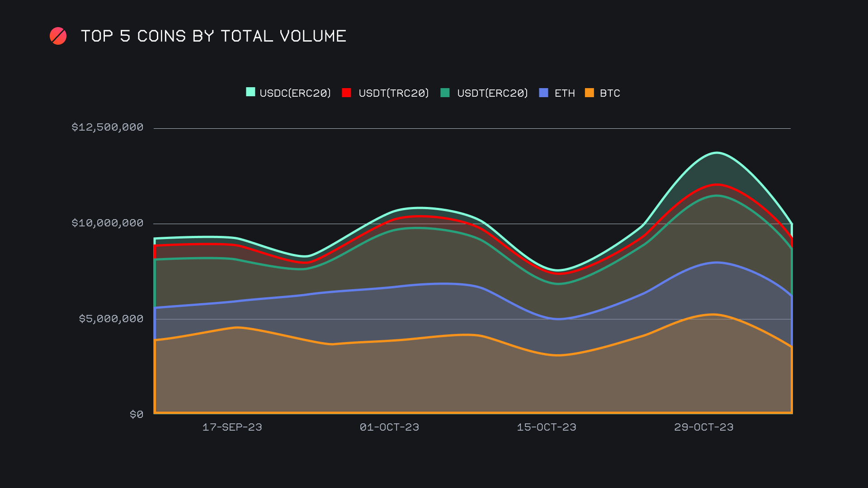
Task: Click the $0 y-axis label
Action: coord(137,415)
